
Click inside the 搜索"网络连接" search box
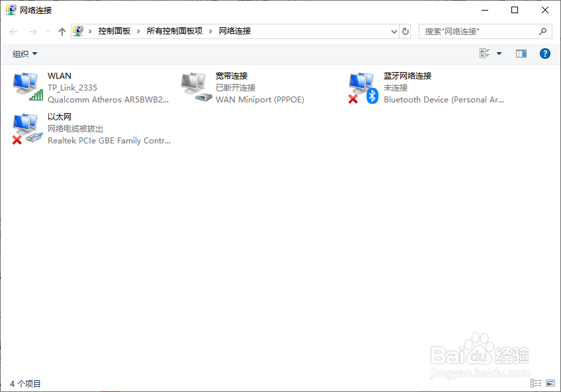click(x=476, y=30)
